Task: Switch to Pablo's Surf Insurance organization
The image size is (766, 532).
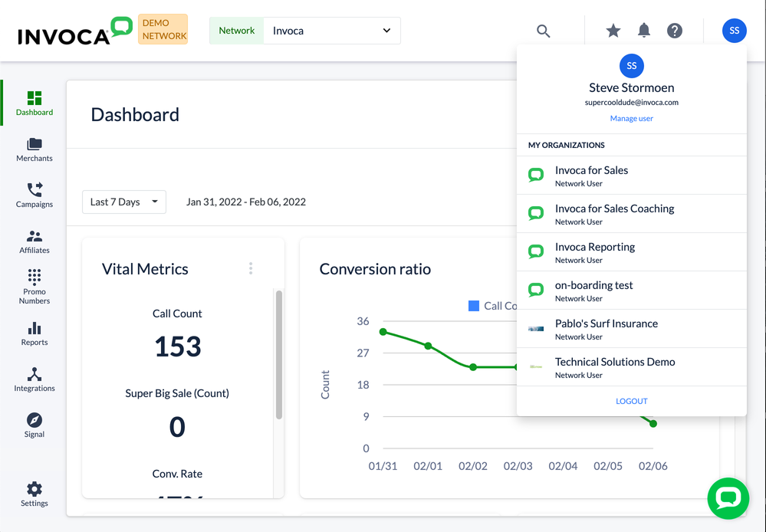Action: pyautogui.click(x=606, y=324)
